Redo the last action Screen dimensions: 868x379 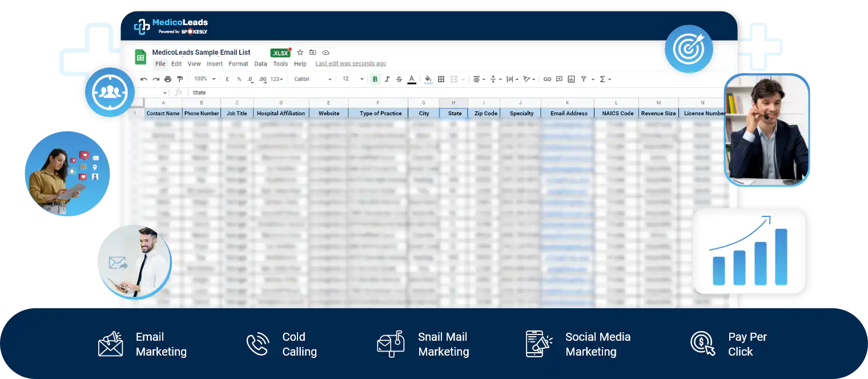(156, 79)
